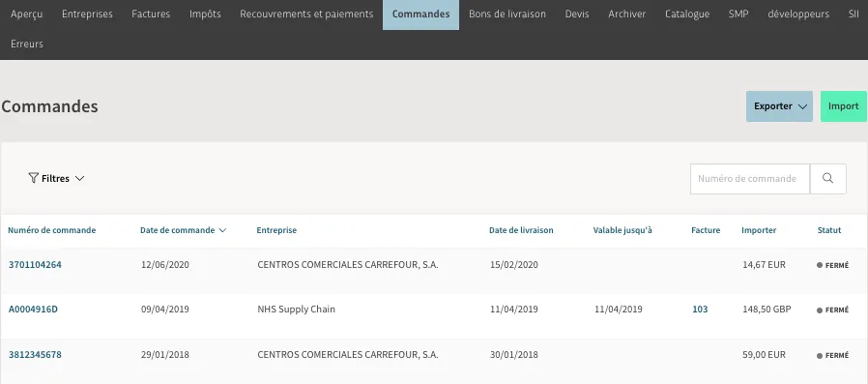Click the funnel filter icon
This screenshot has height=384, width=868.
click(33, 178)
